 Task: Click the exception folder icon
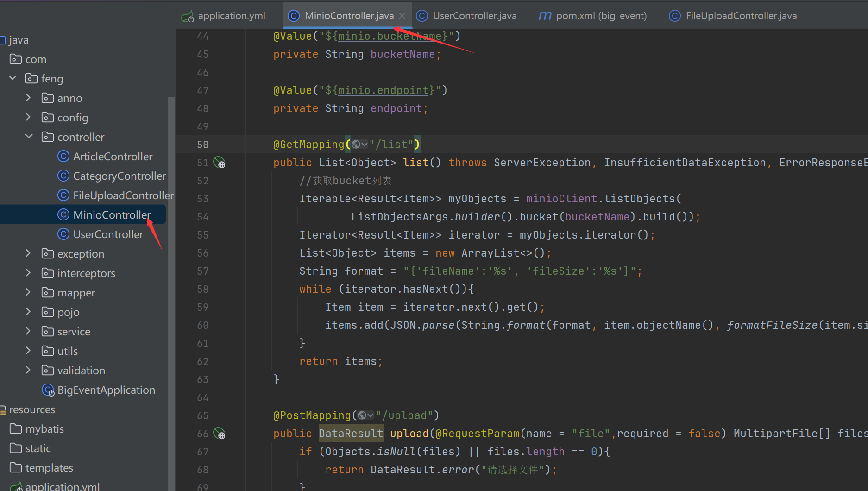pos(47,253)
